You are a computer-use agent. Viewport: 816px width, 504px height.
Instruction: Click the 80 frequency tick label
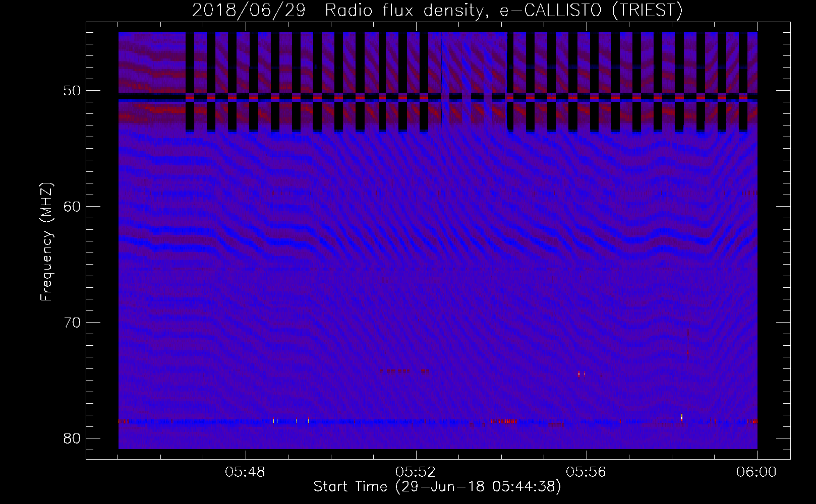click(71, 438)
